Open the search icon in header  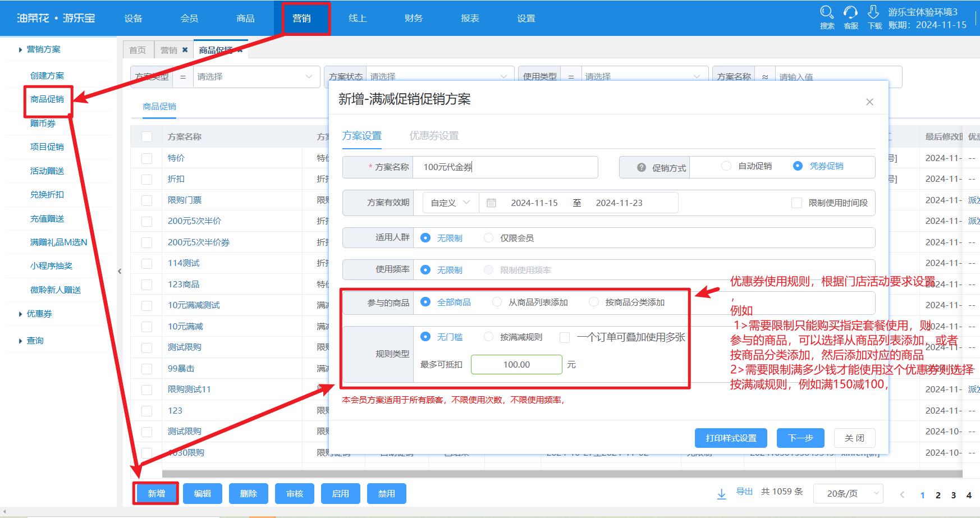(827, 12)
